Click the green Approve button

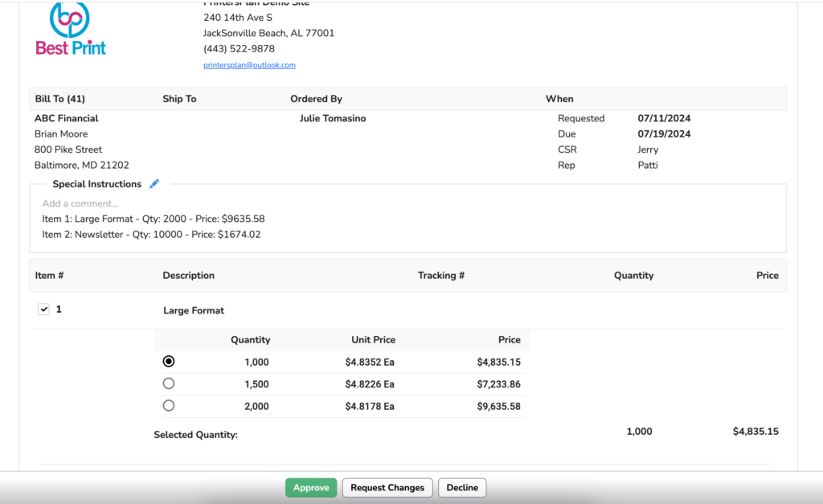click(310, 487)
